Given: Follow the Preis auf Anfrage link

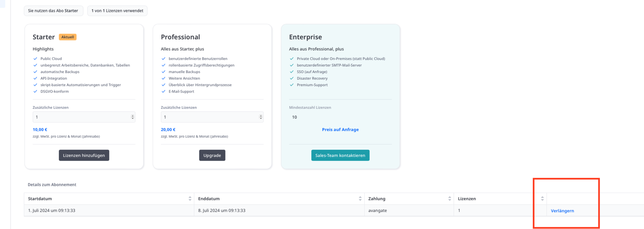Looking at the screenshot, I should 340,130.
